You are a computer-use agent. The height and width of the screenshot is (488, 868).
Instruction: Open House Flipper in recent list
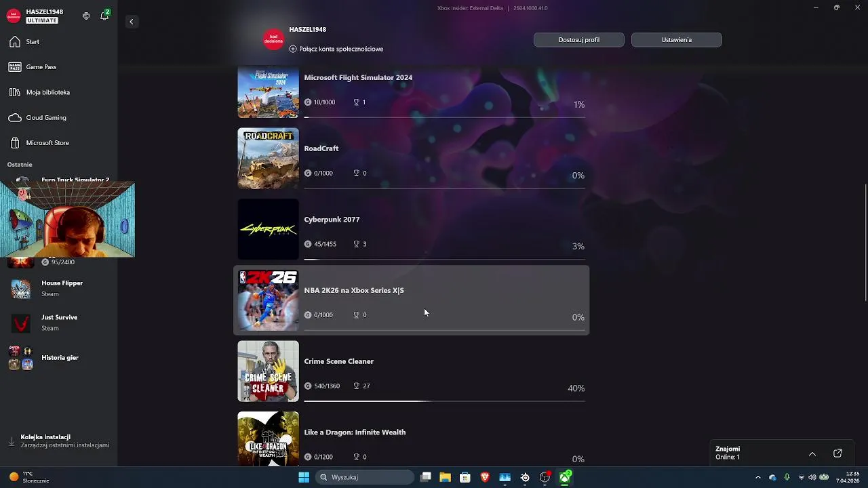58,288
